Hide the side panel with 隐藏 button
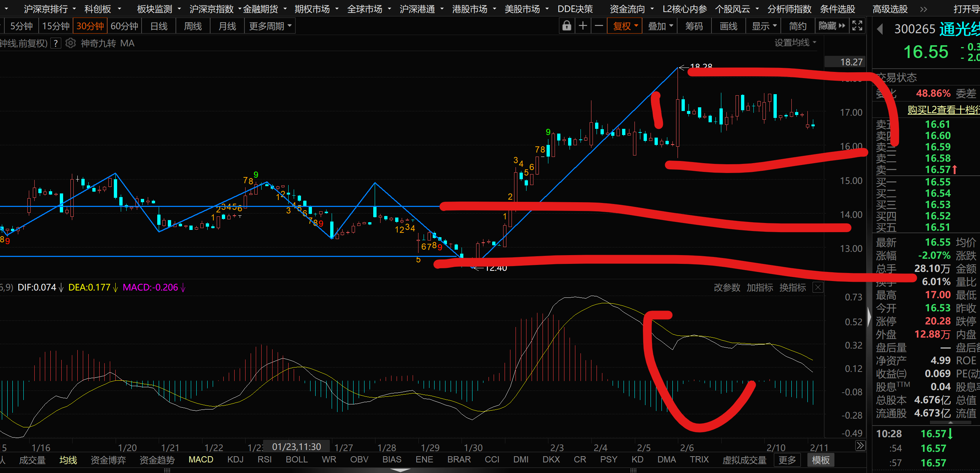Viewport: 980px width, 473px height. click(831, 26)
